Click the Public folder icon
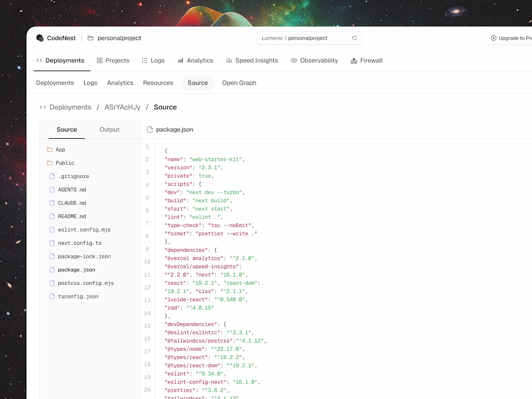 click(50, 163)
